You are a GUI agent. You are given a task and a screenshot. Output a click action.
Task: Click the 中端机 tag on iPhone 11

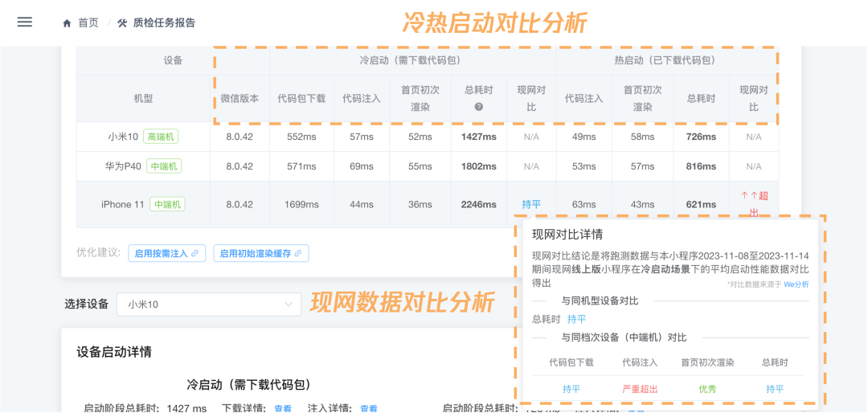click(x=167, y=204)
